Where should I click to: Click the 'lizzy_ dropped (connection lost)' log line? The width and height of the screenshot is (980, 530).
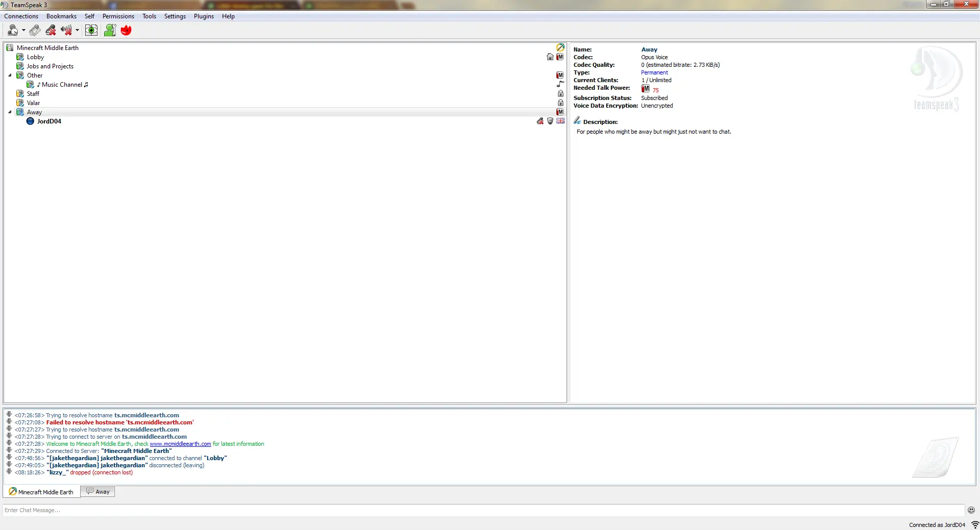pyautogui.click(x=89, y=472)
